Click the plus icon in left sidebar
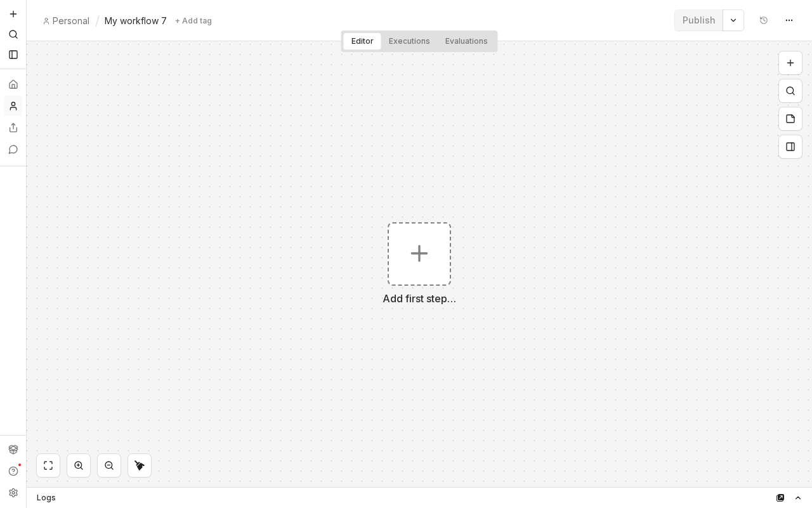 coord(13,14)
